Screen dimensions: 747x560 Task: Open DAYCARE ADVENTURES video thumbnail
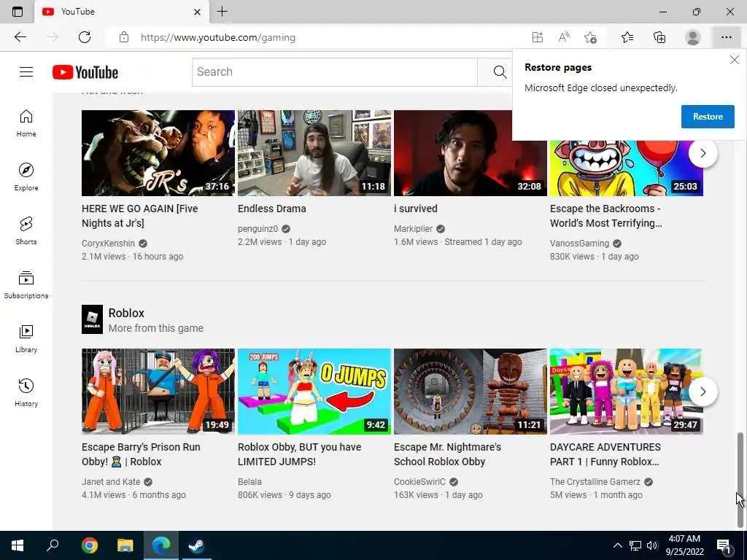(627, 392)
